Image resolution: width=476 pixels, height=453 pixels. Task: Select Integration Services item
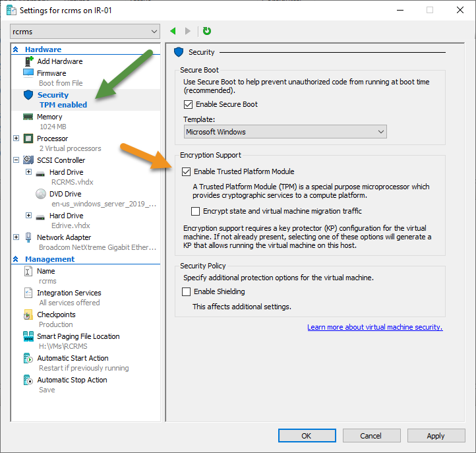coord(69,293)
